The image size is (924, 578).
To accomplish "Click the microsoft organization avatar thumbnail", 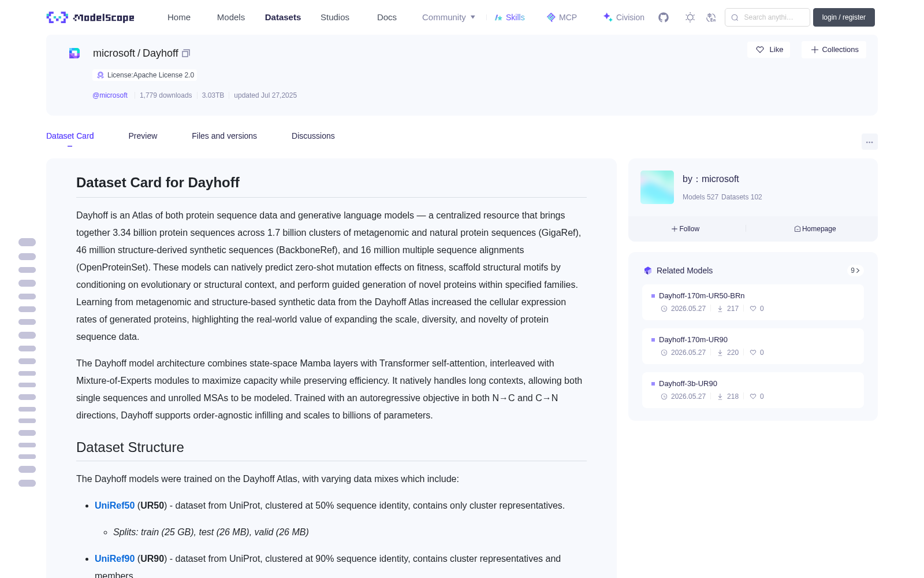I will [657, 187].
